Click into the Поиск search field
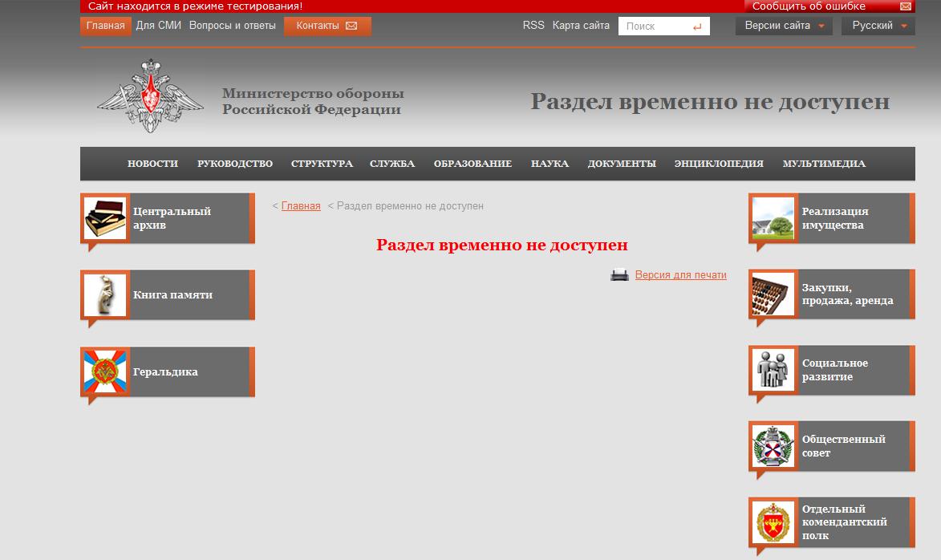Screen dimensions: 941x560 point(655,26)
